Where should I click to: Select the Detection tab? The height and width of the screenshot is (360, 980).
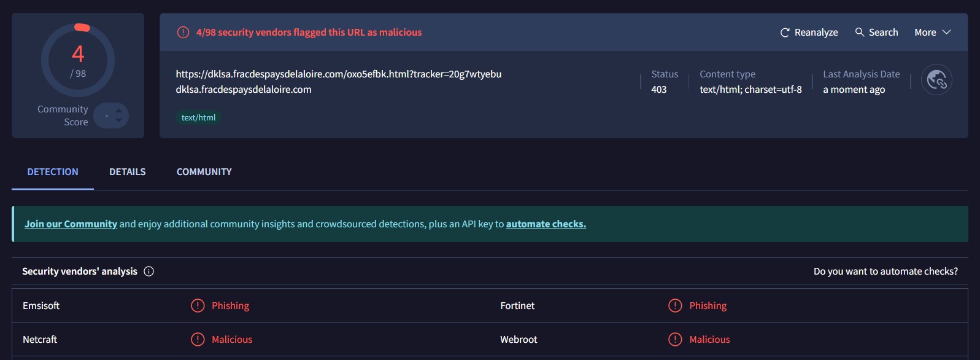pyautogui.click(x=53, y=172)
